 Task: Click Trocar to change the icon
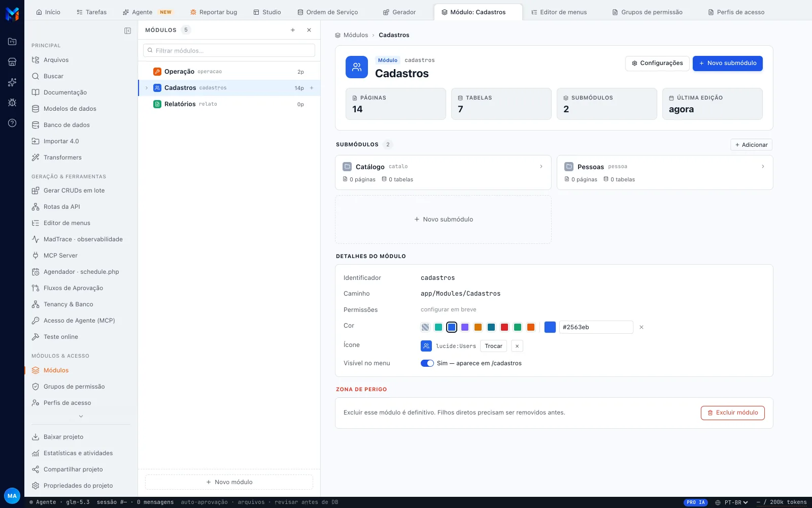494,346
